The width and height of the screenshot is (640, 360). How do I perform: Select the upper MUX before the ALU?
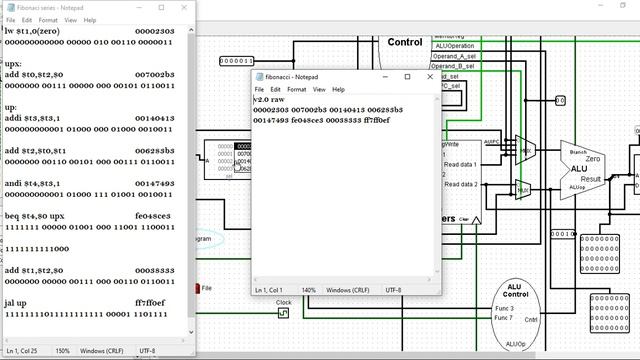tap(525, 150)
